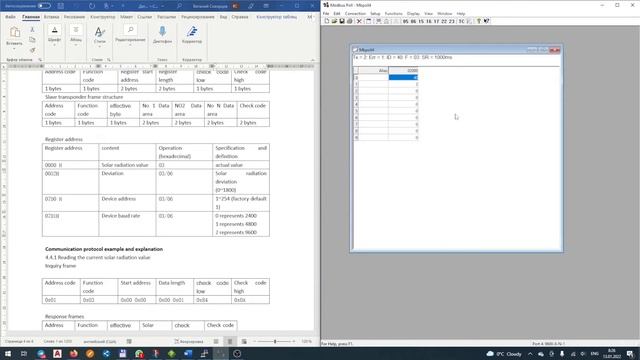Show hidden tray icons chevron
This screenshot has width=640, height=360.
tap(530, 354)
